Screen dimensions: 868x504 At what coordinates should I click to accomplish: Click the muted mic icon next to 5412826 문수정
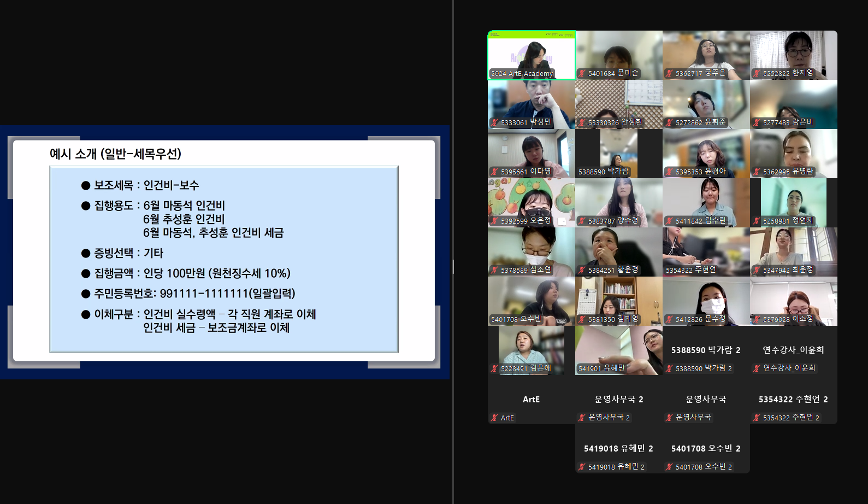670,319
